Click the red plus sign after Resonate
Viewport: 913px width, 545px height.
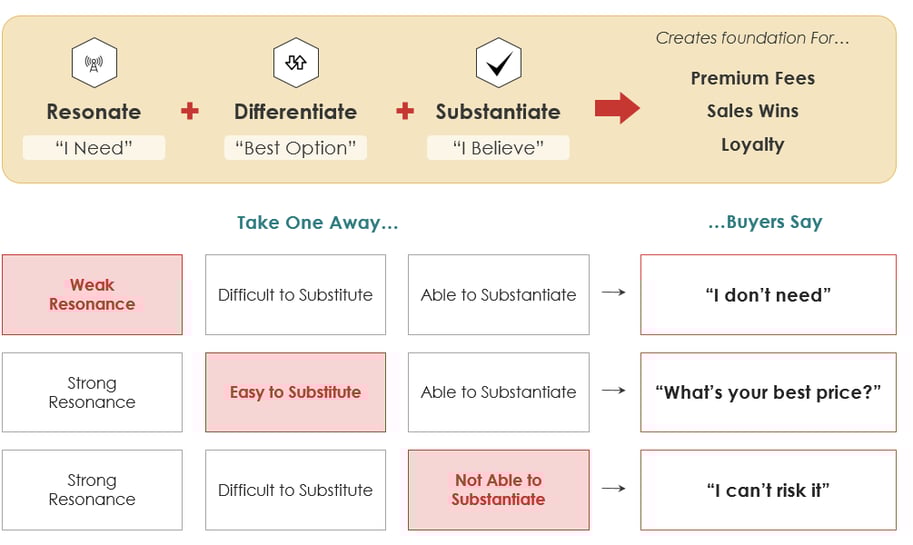(190, 111)
